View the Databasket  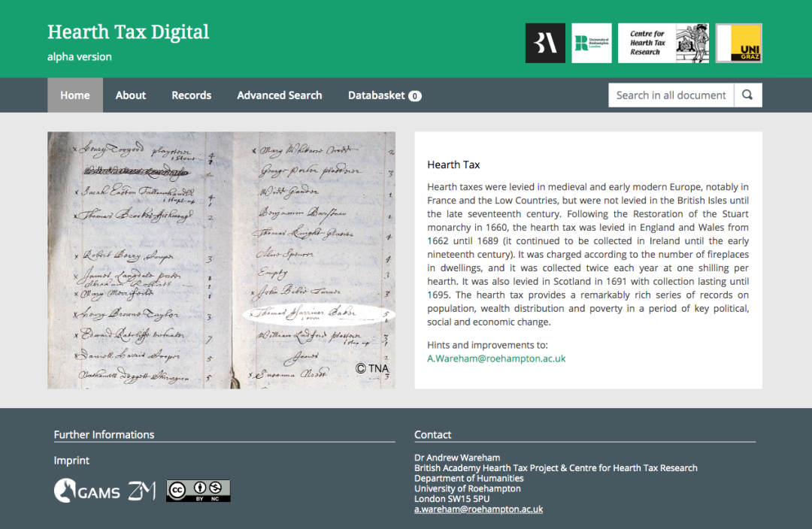pyautogui.click(x=376, y=95)
